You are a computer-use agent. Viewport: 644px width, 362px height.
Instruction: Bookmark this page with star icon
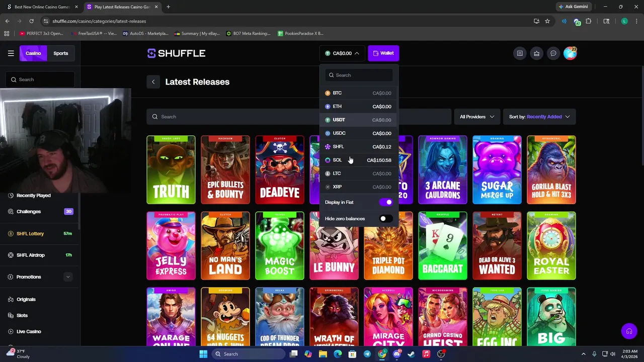[x=547, y=21]
